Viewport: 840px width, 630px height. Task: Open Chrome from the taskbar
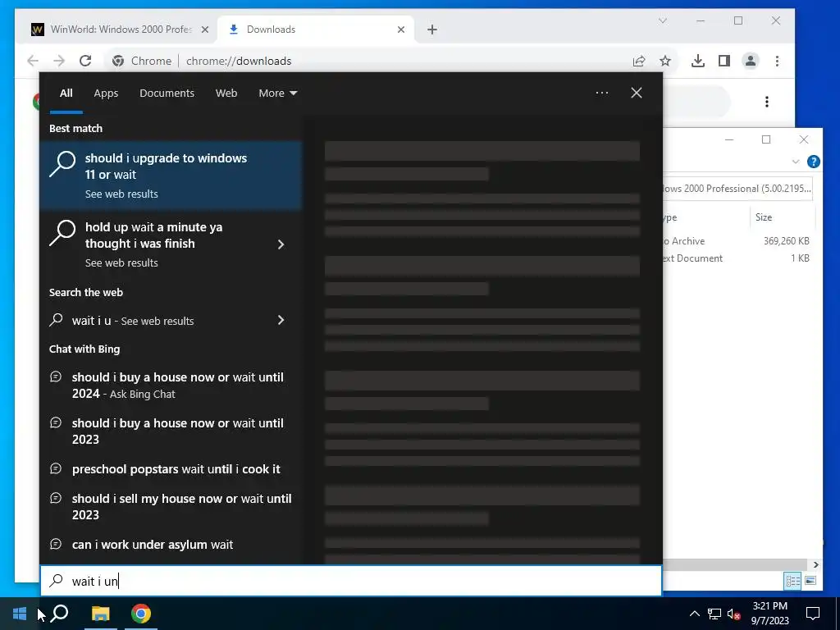[141, 614]
